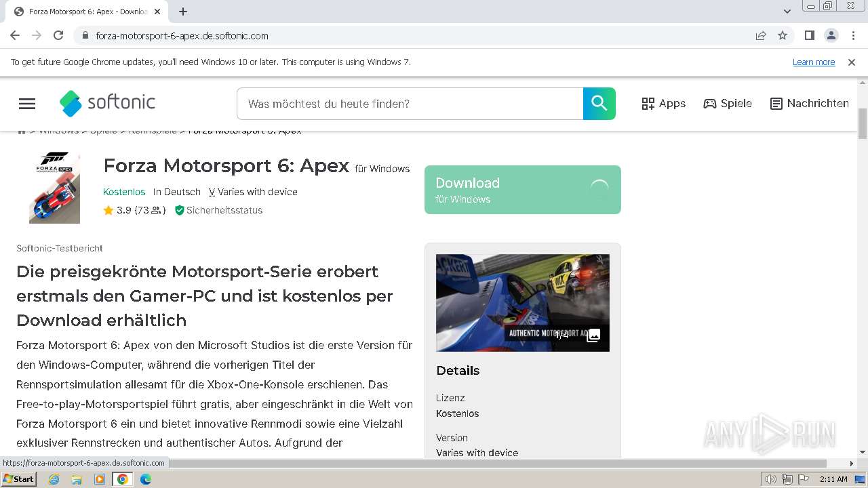Click the magnifier search button
The width and height of the screenshot is (868, 488).
click(599, 104)
